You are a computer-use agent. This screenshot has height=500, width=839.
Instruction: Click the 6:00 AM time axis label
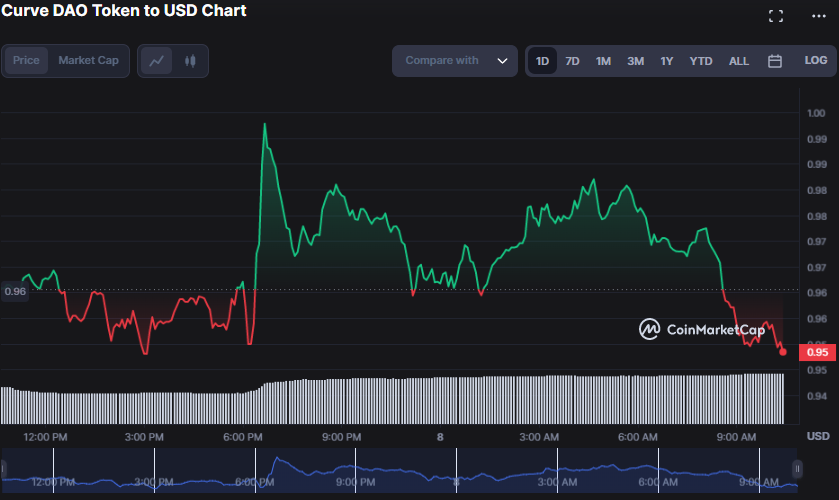[637, 437]
